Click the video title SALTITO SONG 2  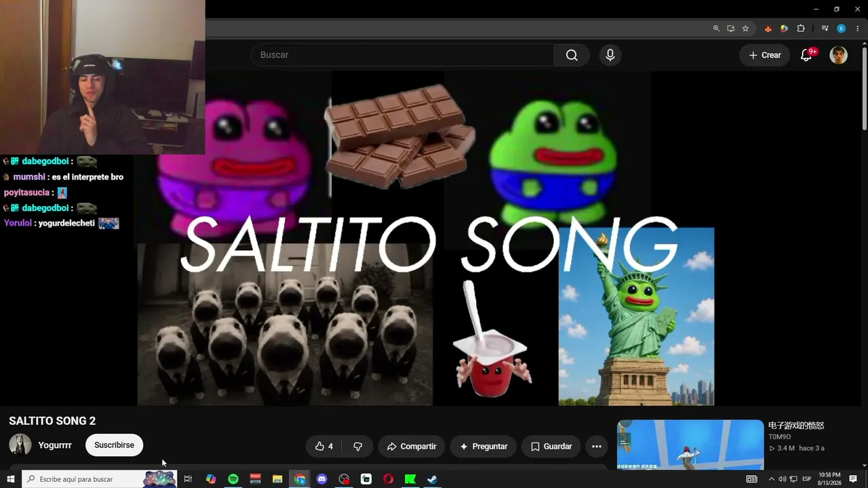pyautogui.click(x=52, y=421)
